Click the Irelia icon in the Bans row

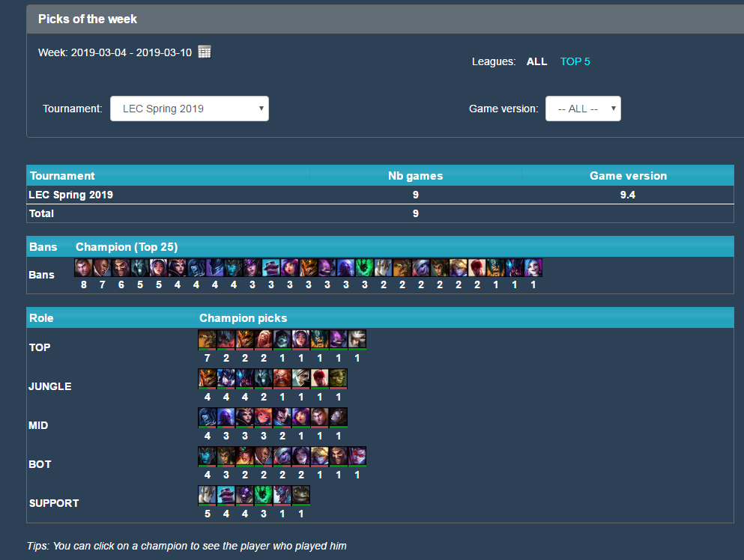click(159, 268)
